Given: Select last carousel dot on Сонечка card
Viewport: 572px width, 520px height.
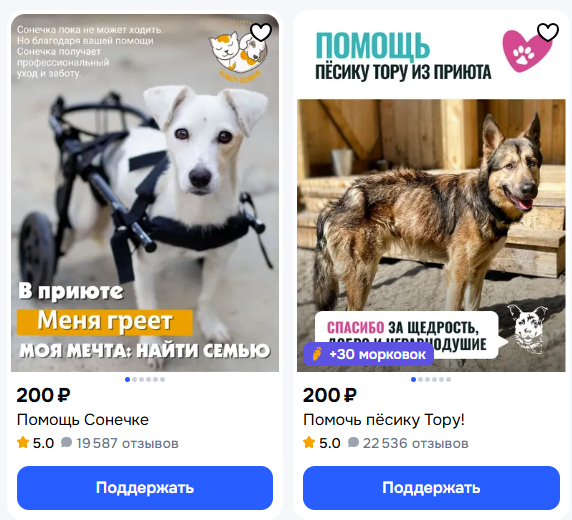Looking at the screenshot, I should (x=162, y=380).
